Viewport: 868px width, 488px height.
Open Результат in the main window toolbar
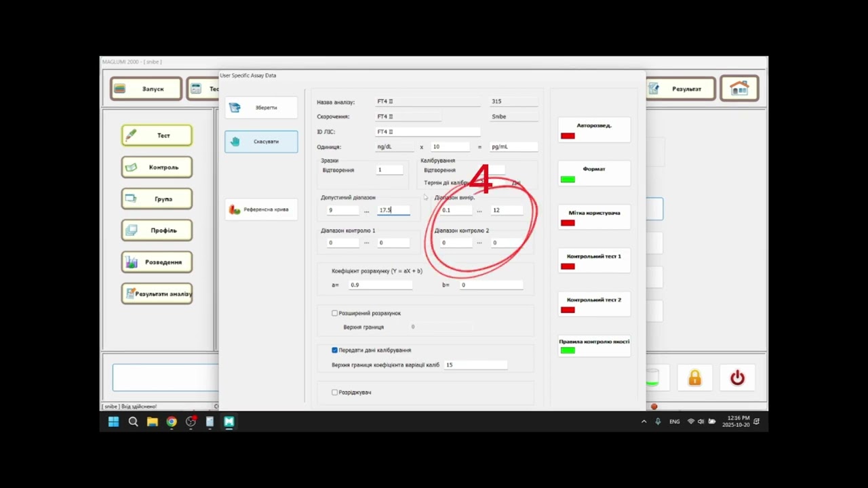[680, 89]
